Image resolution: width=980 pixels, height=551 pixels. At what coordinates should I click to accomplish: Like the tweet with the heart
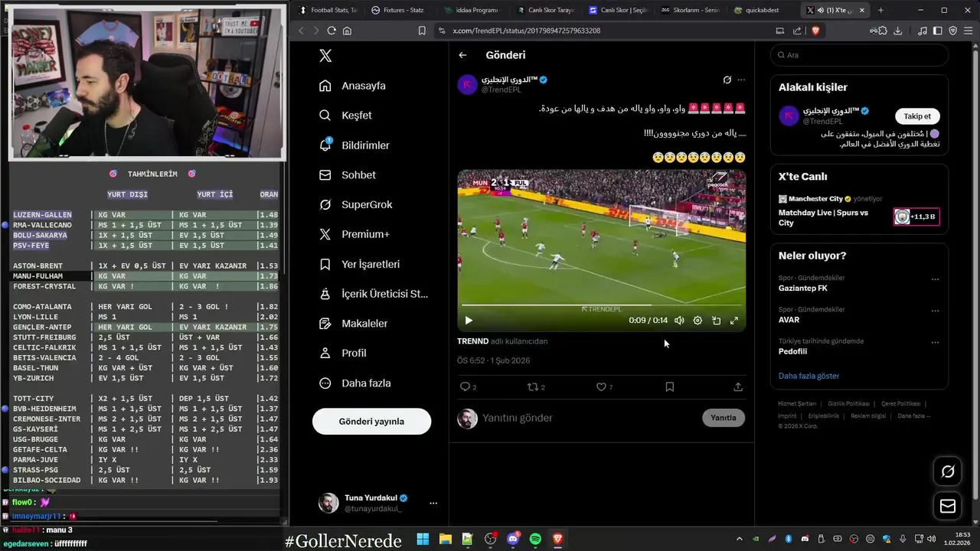[601, 387]
